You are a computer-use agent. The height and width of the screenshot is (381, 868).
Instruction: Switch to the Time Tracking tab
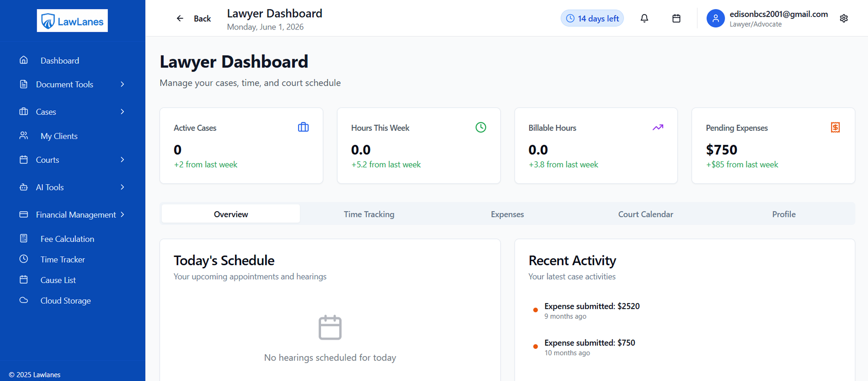[x=369, y=214]
